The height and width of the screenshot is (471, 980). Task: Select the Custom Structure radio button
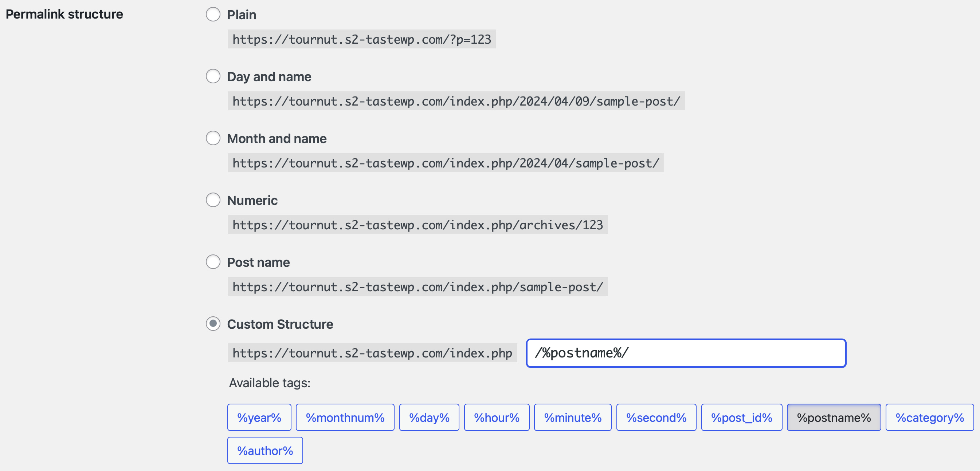(213, 324)
